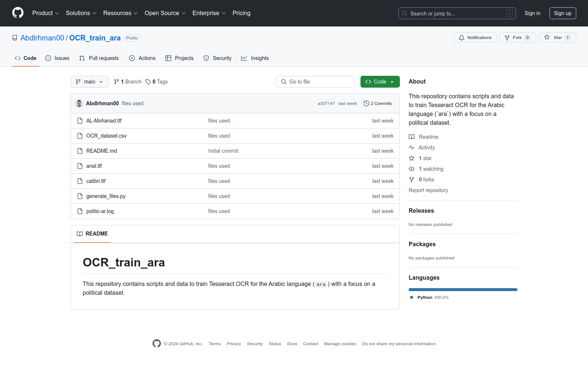Click the file icon beside calibri.ttf
This screenshot has width=588, height=368.
(x=80, y=181)
